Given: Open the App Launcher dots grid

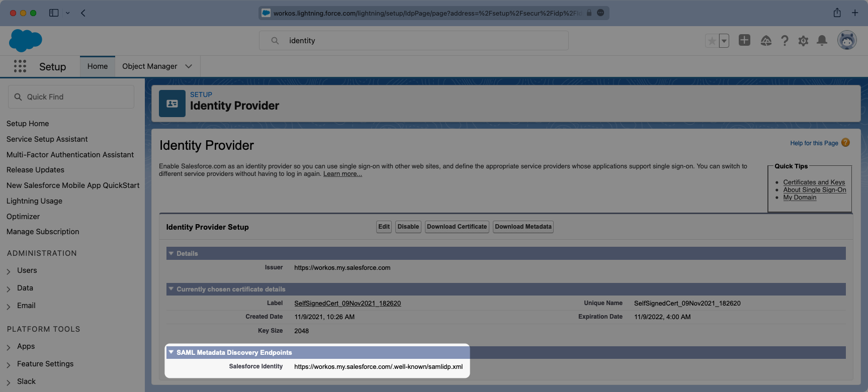Looking at the screenshot, I should (x=20, y=66).
